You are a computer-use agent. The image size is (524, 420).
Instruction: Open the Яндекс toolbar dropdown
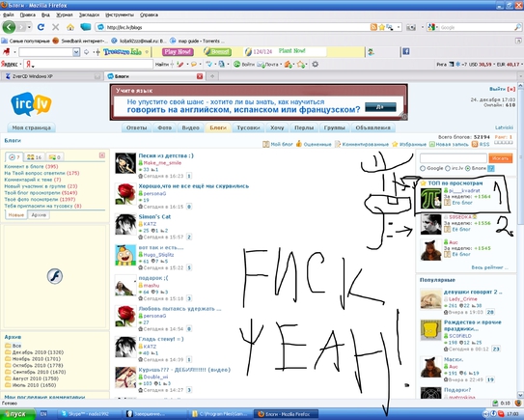(20, 64)
